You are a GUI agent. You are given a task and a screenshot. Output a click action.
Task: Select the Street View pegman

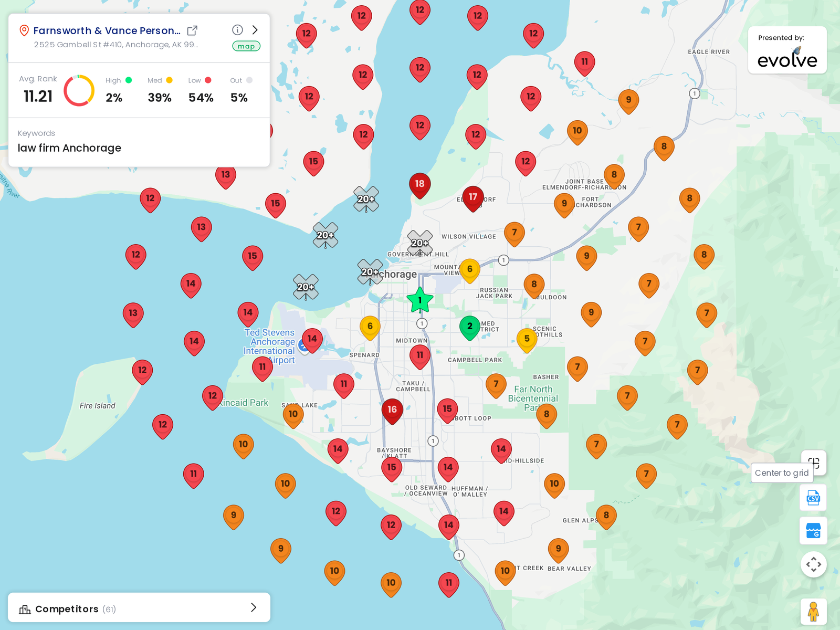(x=814, y=612)
